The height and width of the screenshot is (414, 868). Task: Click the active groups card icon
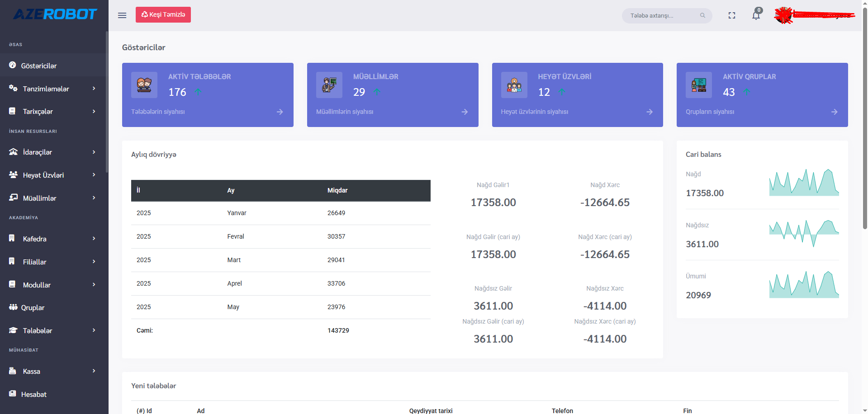point(698,85)
